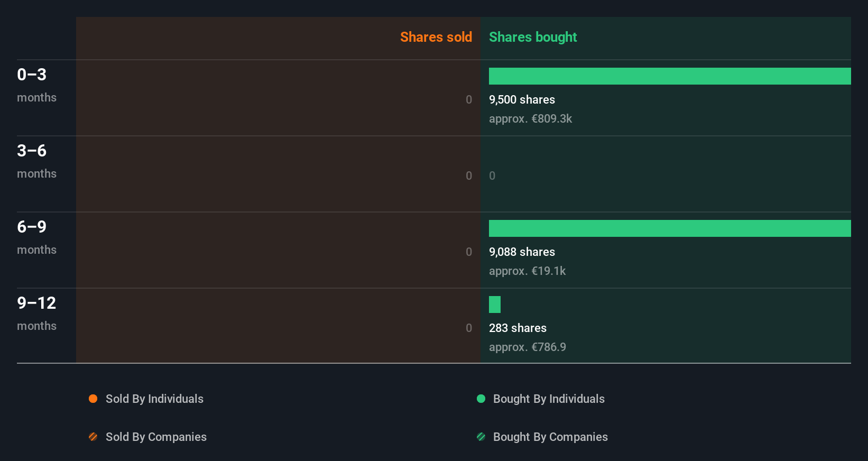Click the small green 9–12 months bar
The height and width of the screenshot is (461, 868).
click(495, 305)
